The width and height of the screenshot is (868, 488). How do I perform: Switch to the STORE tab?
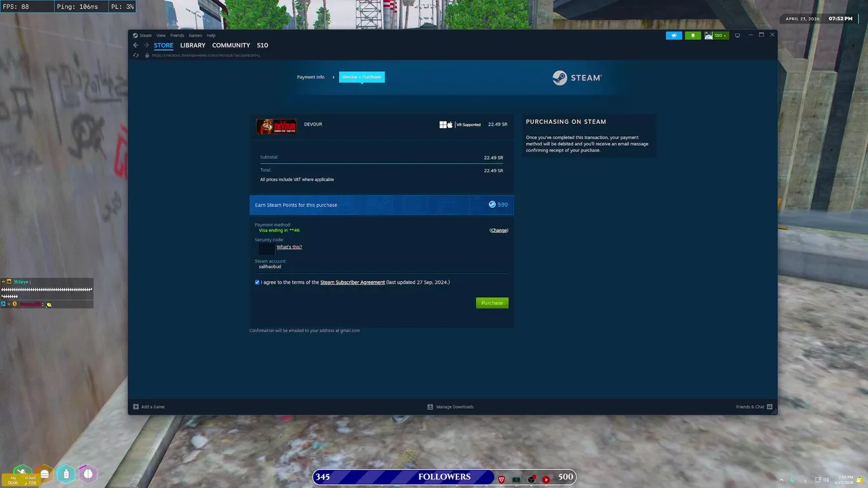click(x=163, y=45)
